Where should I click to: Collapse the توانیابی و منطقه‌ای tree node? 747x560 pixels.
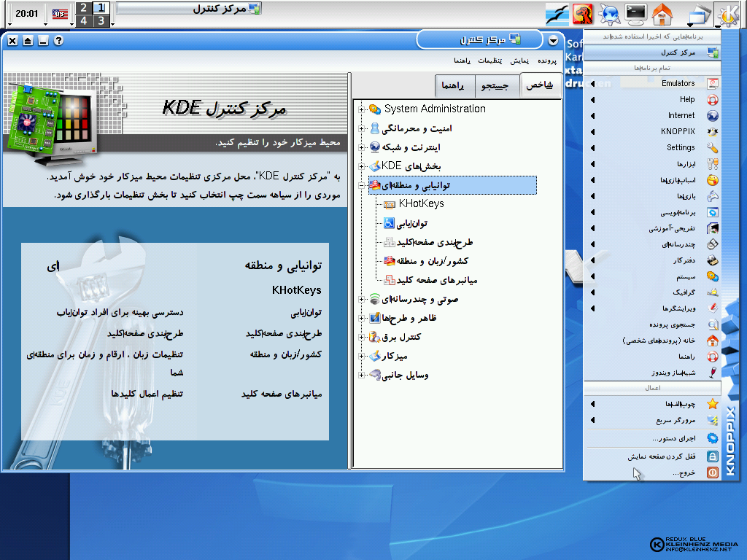click(x=361, y=186)
